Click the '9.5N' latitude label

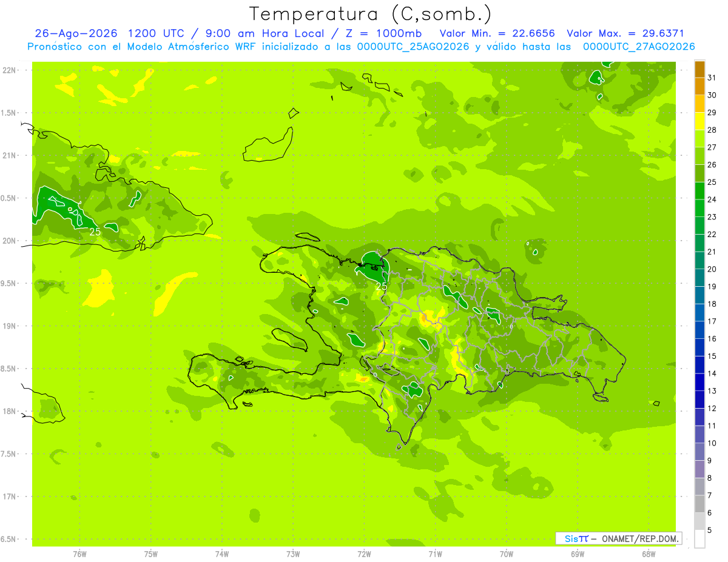point(8,283)
